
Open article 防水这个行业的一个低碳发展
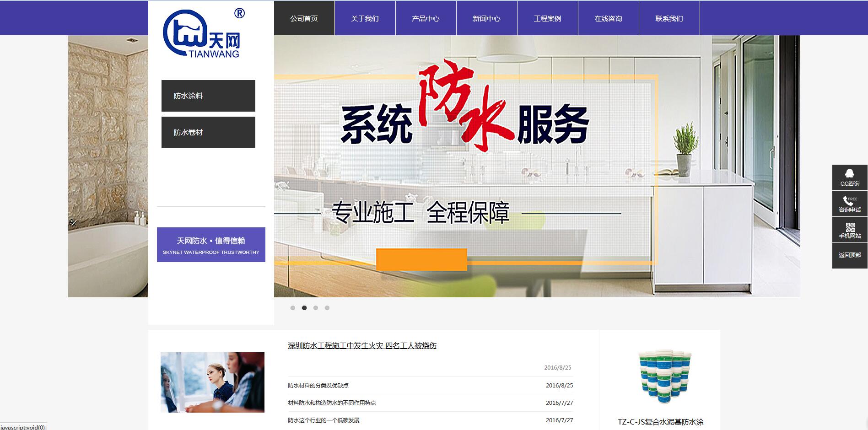pyautogui.click(x=323, y=420)
